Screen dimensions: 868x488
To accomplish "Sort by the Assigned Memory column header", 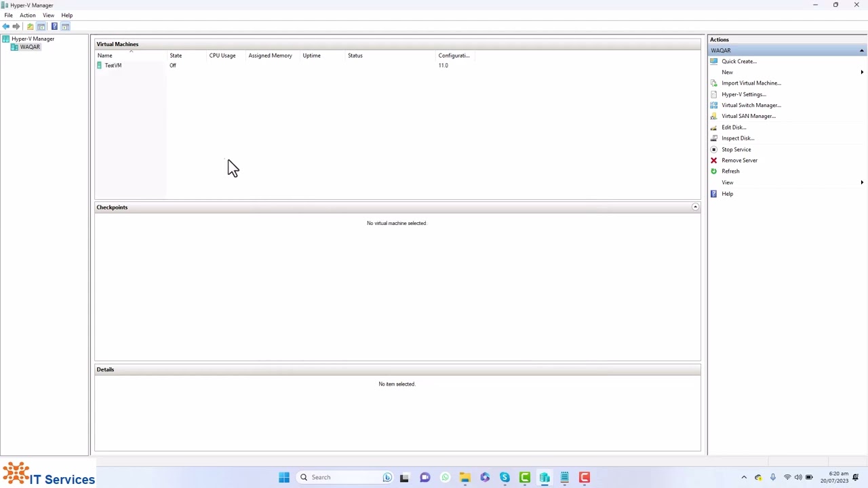I will (273, 56).
